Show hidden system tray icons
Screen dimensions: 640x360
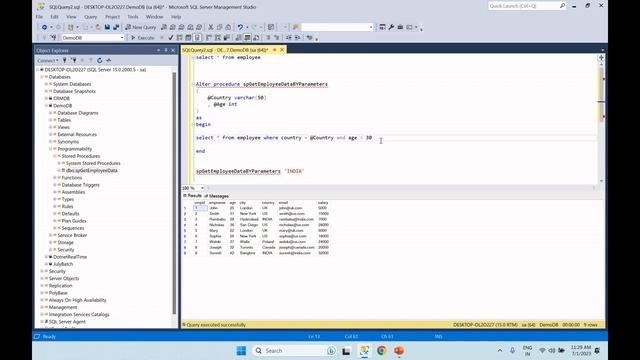500,351
